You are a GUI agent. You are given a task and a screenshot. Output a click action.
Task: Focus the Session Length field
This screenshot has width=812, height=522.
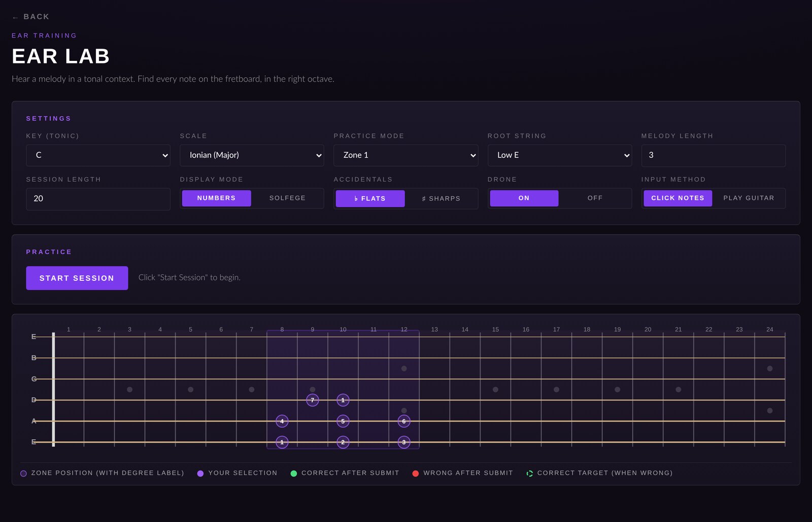(98, 199)
